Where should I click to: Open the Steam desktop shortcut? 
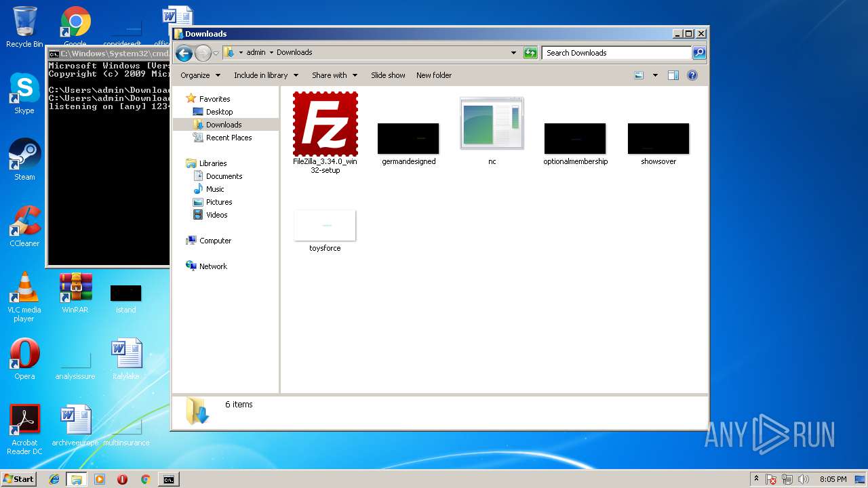click(24, 160)
